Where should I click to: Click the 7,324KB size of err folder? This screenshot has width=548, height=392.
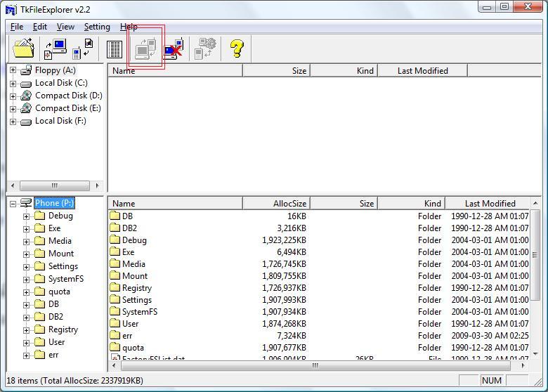292,336
